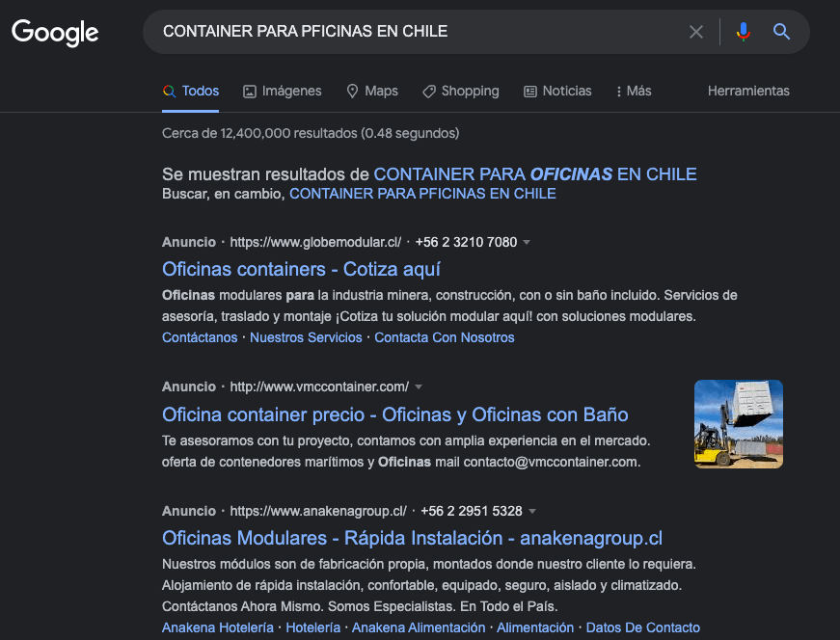Click the phone number +56 2 3210 7080
Image resolution: width=840 pixels, height=640 pixels.
(x=466, y=242)
